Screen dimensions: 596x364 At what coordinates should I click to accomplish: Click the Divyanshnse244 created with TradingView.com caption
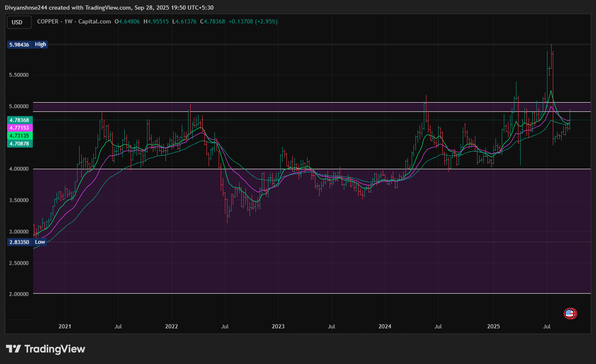point(109,8)
